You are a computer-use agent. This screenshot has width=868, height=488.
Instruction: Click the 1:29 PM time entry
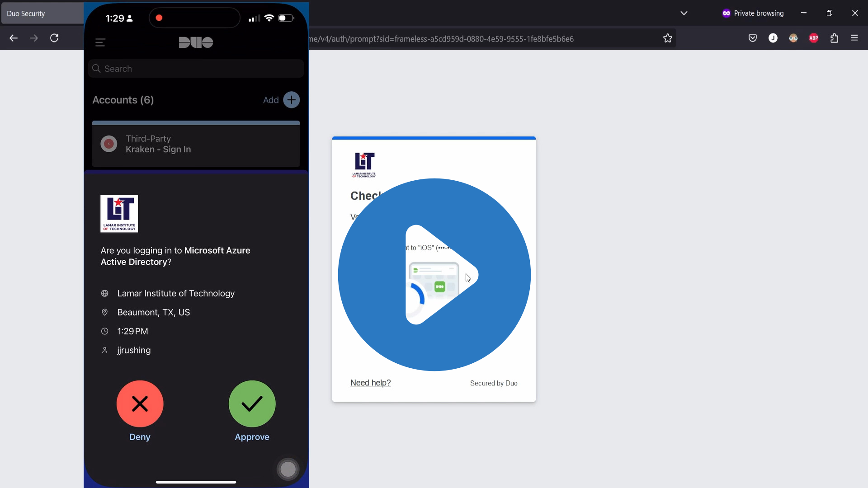tap(132, 332)
